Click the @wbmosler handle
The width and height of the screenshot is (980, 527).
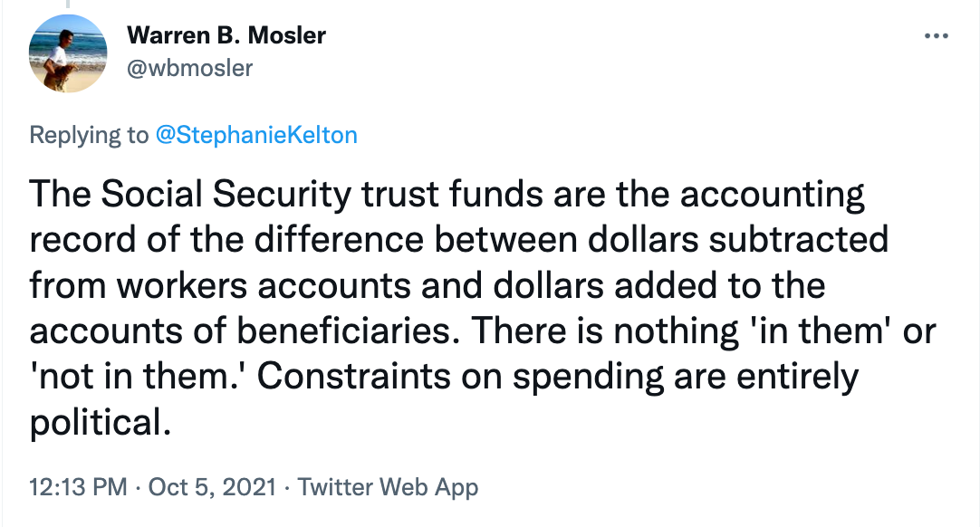point(190,67)
